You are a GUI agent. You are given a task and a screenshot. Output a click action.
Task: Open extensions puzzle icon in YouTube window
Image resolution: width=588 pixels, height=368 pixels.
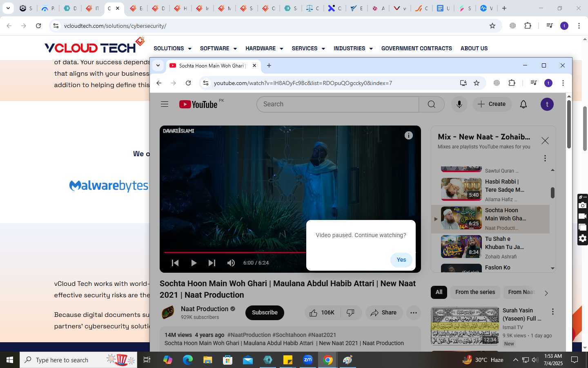(x=512, y=83)
